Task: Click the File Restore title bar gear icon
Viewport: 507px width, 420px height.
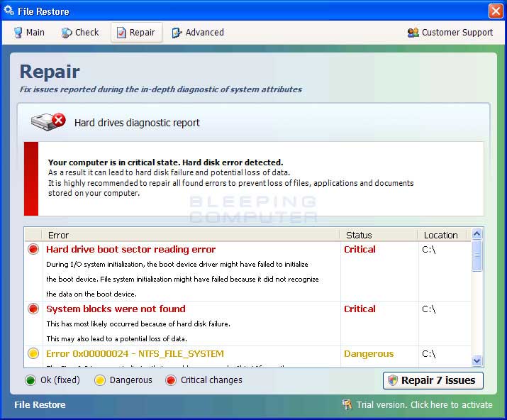Action: pyautogui.click(x=9, y=11)
